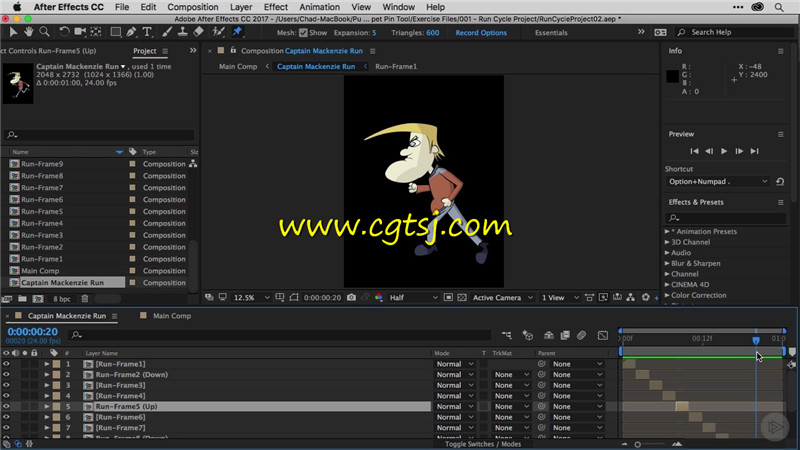Open Composition Mini-Flowchart in timeline

coord(507,335)
